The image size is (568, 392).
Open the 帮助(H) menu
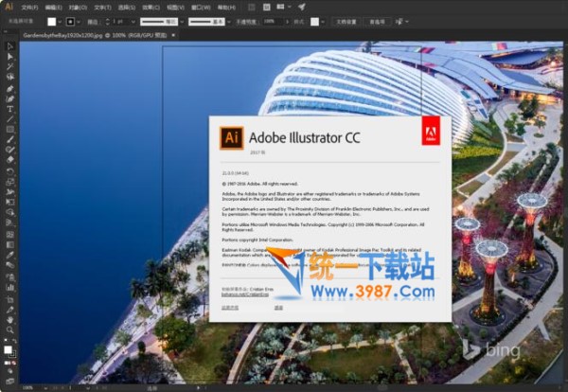tap(226, 8)
